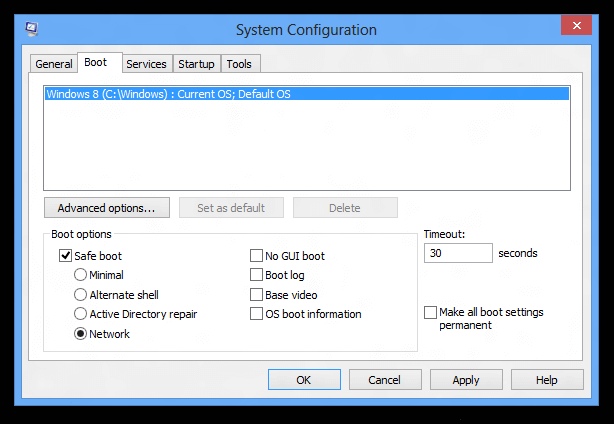Check Make all boot settings permanent

[x=430, y=312]
